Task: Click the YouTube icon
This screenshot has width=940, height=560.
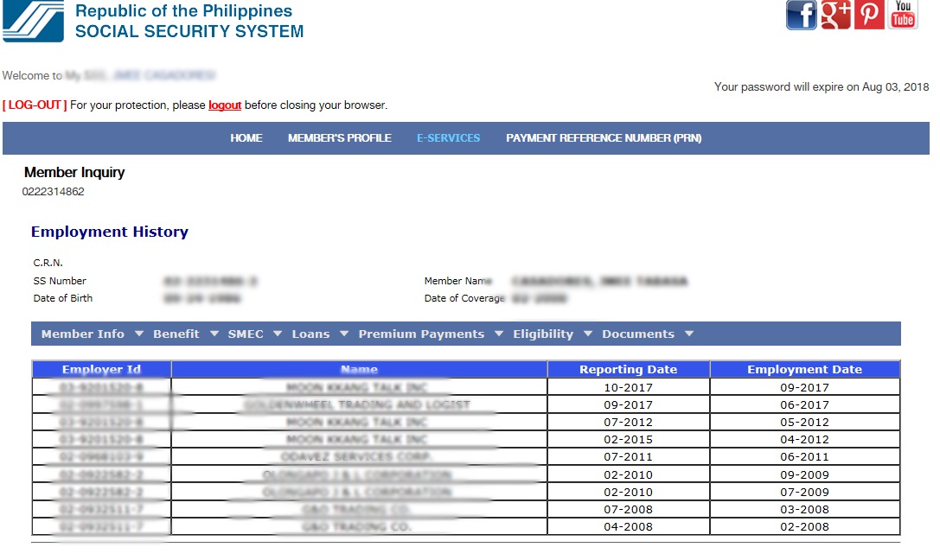Action: click(902, 14)
